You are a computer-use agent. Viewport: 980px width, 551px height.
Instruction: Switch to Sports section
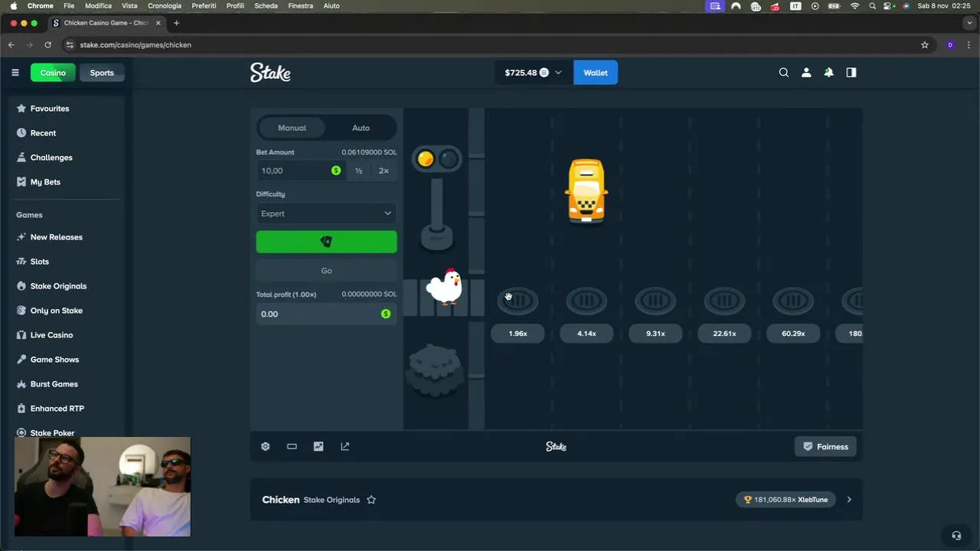(102, 73)
